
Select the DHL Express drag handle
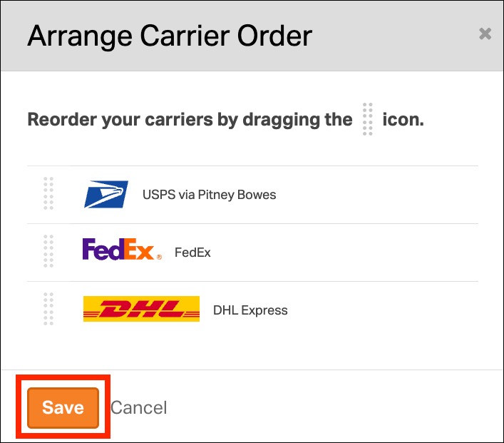pos(48,310)
